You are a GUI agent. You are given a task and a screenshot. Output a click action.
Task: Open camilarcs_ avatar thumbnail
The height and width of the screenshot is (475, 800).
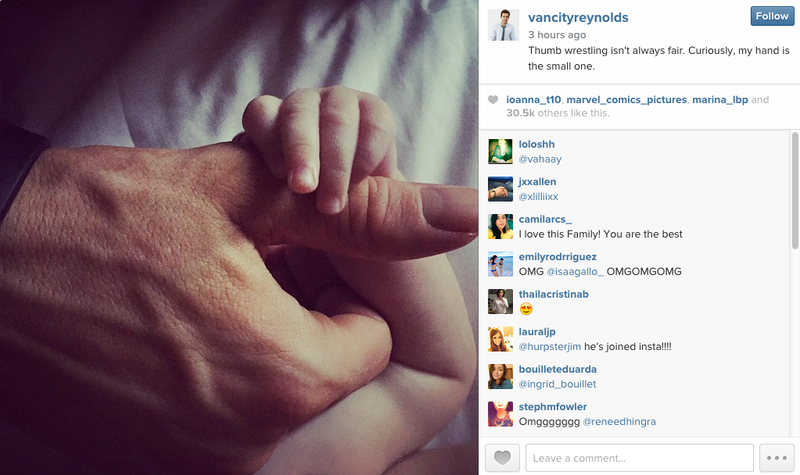(x=500, y=227)
